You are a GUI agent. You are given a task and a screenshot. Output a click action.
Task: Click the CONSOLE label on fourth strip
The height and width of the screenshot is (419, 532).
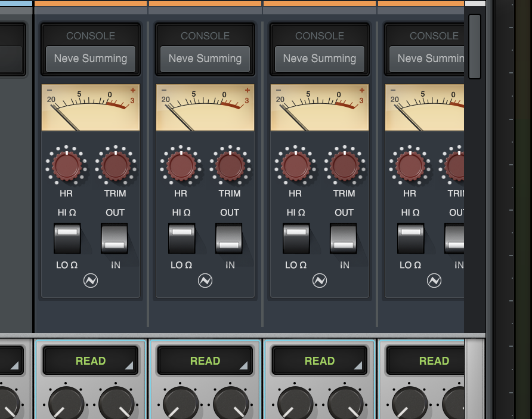pos(434,36)
